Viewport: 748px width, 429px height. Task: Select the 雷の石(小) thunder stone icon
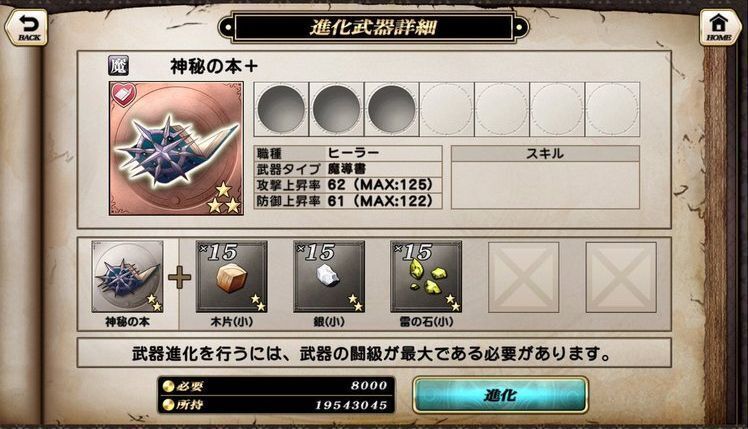[426, 277]
